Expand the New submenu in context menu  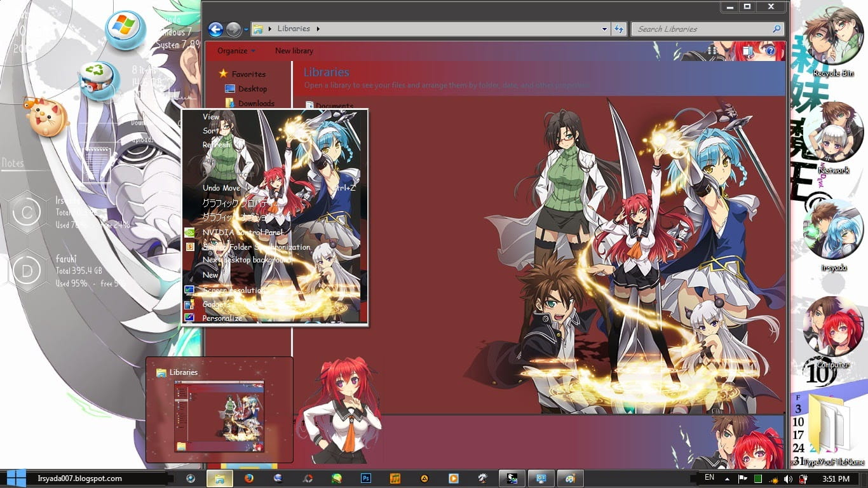(x=211, y=275)
